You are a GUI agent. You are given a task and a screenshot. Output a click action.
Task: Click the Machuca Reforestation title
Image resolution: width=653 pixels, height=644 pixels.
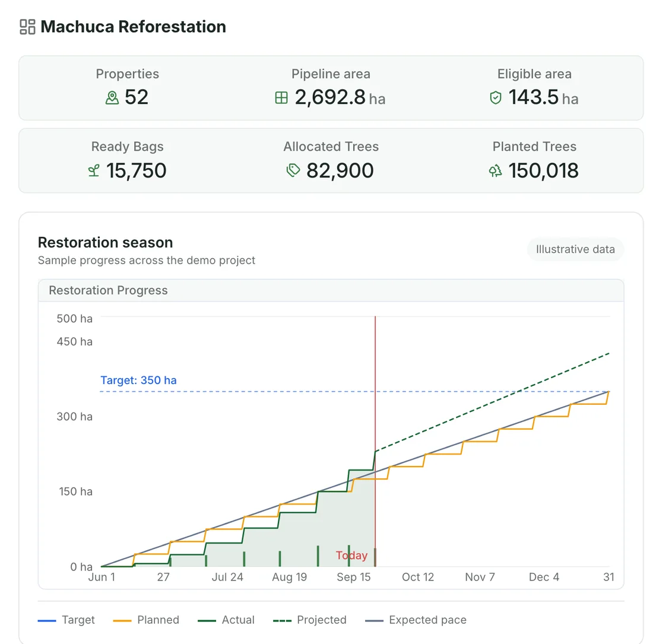coord(133,27)
